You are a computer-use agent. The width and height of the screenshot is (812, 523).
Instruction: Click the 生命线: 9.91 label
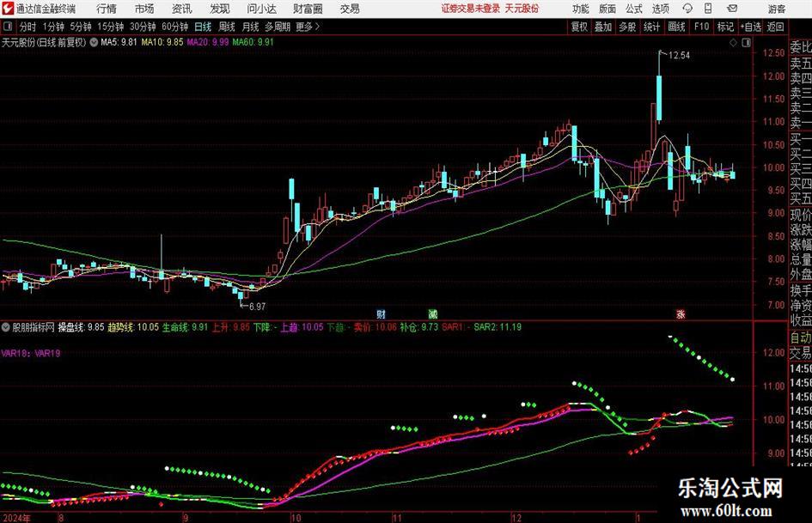(185, 327)
